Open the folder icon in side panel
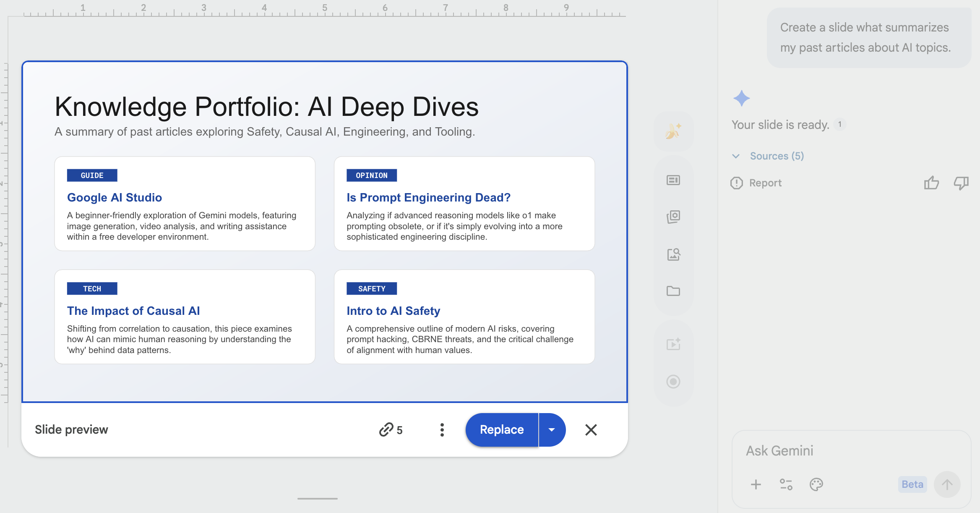 [673, 291]
